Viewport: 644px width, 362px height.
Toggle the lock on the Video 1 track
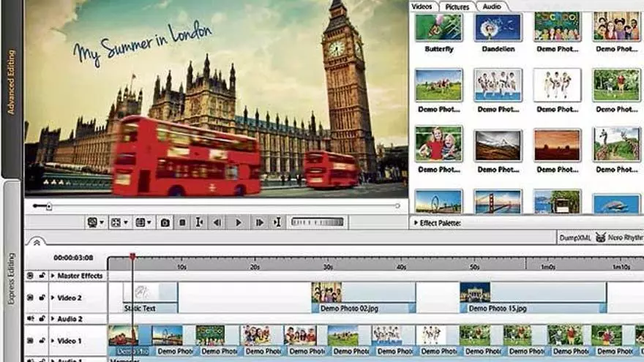[42, 341]
